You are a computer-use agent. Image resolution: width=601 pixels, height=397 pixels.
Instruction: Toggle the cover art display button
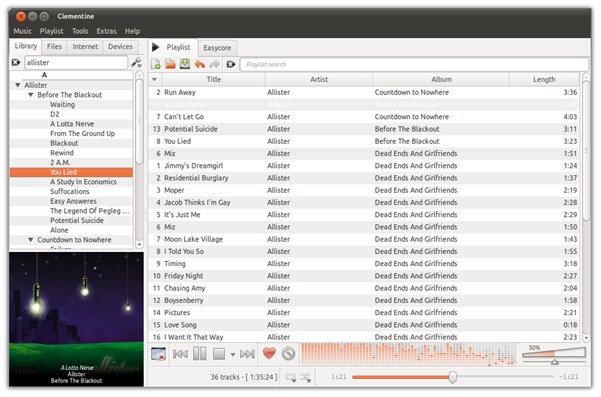158,354
